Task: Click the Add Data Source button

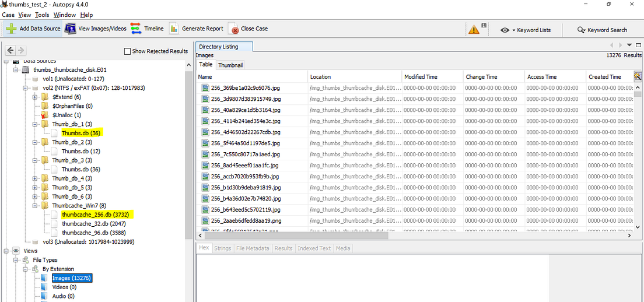Action: point(33,29)
